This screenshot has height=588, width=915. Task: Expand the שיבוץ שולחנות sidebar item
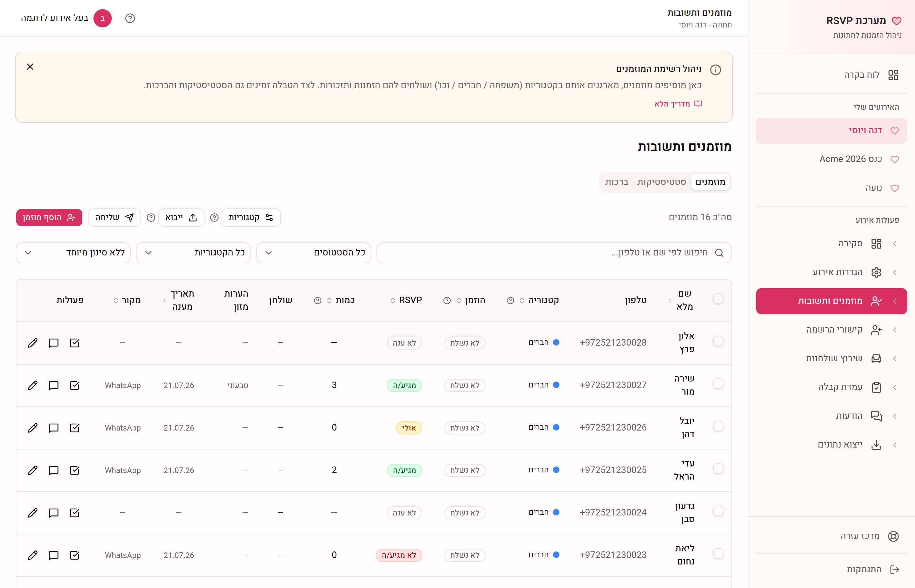pyautogui.click(x=831, y=359)
